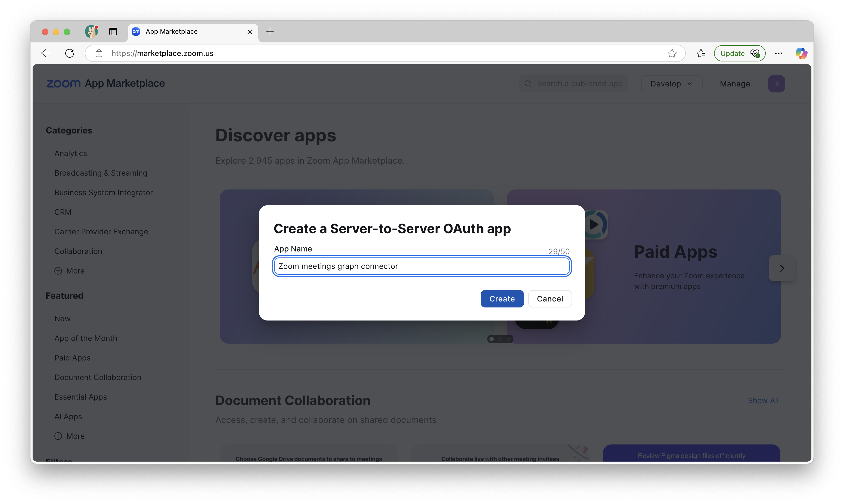
Task: Open Broadcasting & Streaming category
Action: 101,173
